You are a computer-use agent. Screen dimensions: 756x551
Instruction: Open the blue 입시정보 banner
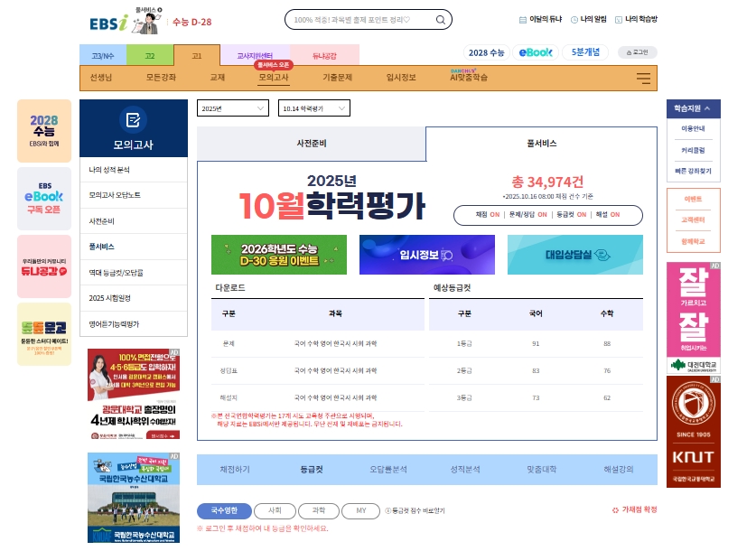coord(427,255)
